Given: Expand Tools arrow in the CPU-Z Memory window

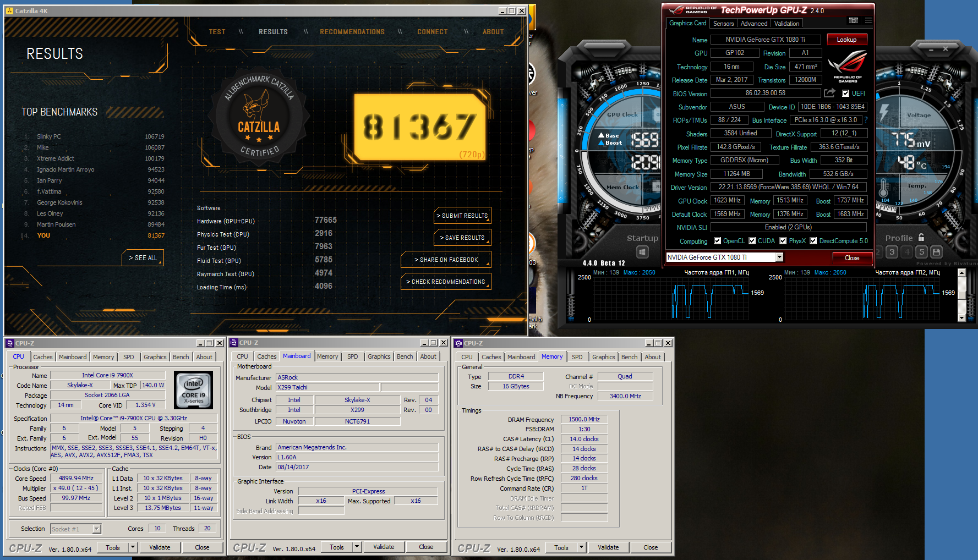Looking at the screenshot, I should tap(581, 547).
